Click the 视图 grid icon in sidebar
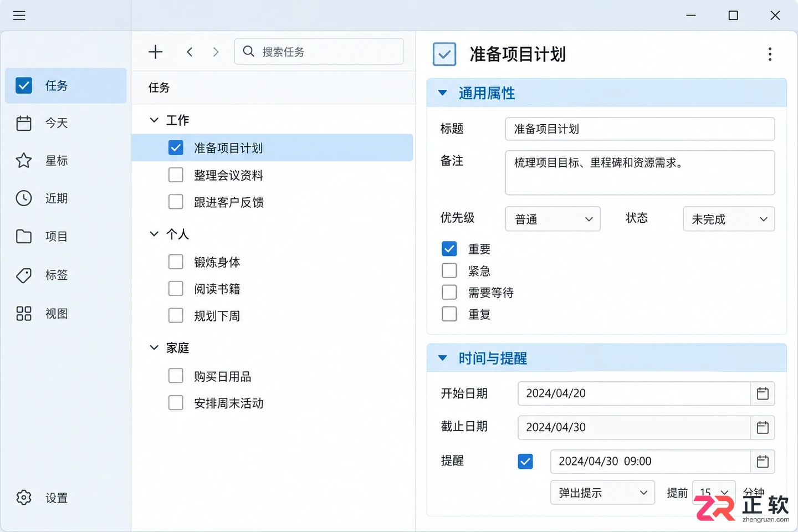Screen dimensions: 798x532 24,314
